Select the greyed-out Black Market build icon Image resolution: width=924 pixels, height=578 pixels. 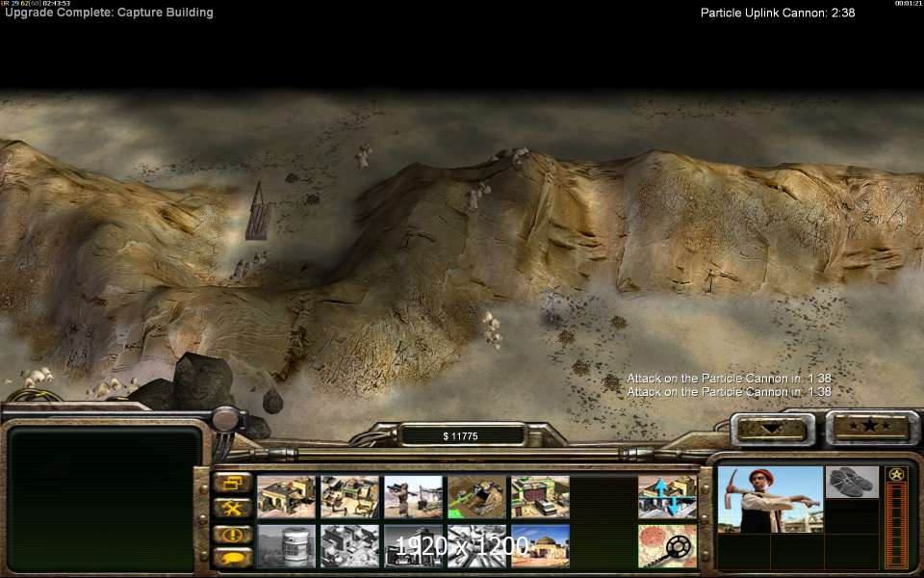[x=413, y=546]
